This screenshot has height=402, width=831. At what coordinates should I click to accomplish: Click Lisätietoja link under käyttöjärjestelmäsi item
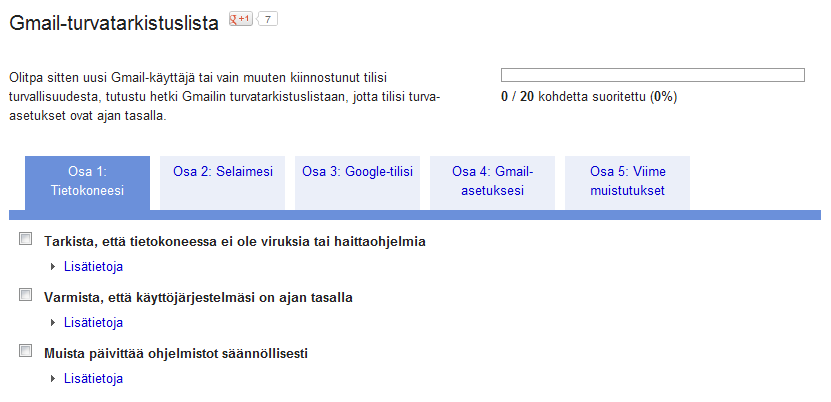93,323
